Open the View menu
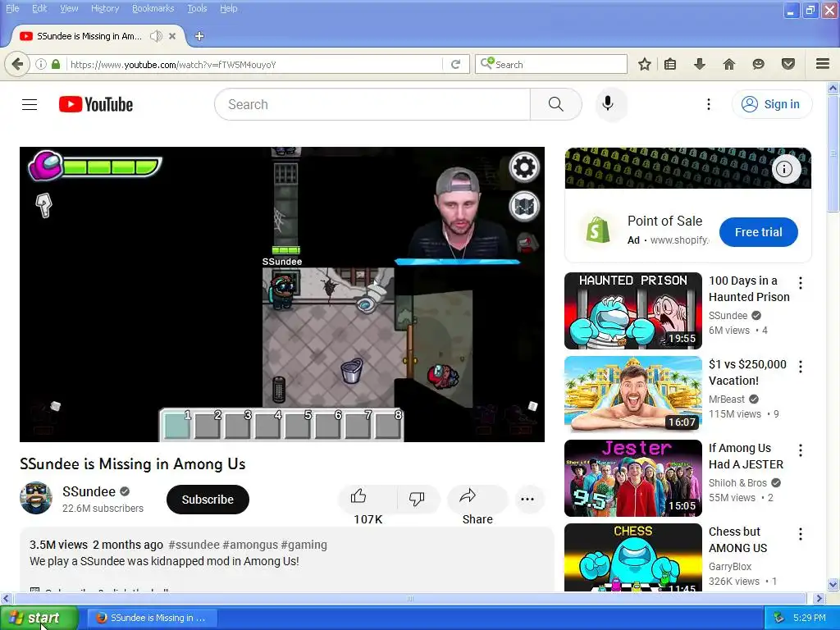The width and height of the screenshot is (840, 630). (69, 8)
